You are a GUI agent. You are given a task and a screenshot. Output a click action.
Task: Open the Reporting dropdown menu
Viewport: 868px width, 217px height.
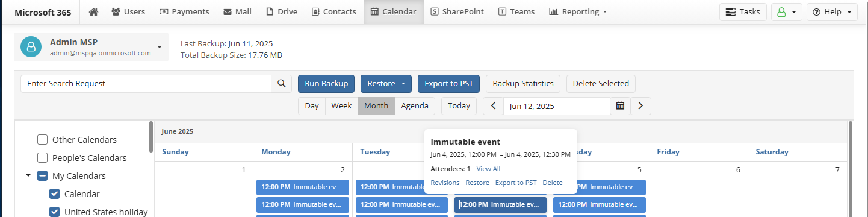578,12
